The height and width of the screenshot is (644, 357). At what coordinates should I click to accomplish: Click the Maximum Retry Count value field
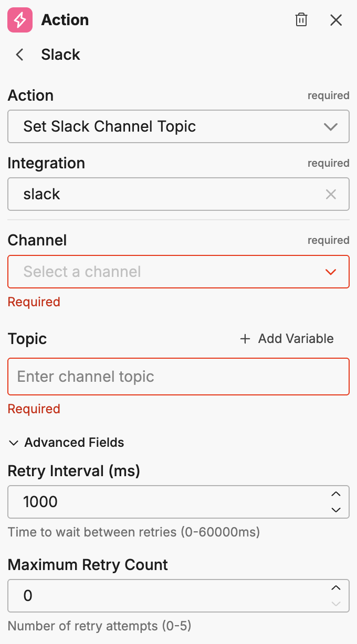157,595
